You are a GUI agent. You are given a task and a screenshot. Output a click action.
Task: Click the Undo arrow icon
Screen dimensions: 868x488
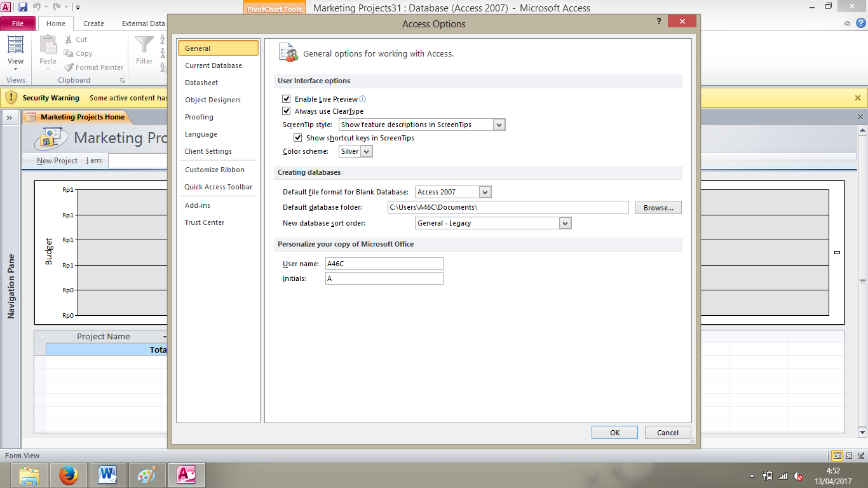tap(38, 8)
